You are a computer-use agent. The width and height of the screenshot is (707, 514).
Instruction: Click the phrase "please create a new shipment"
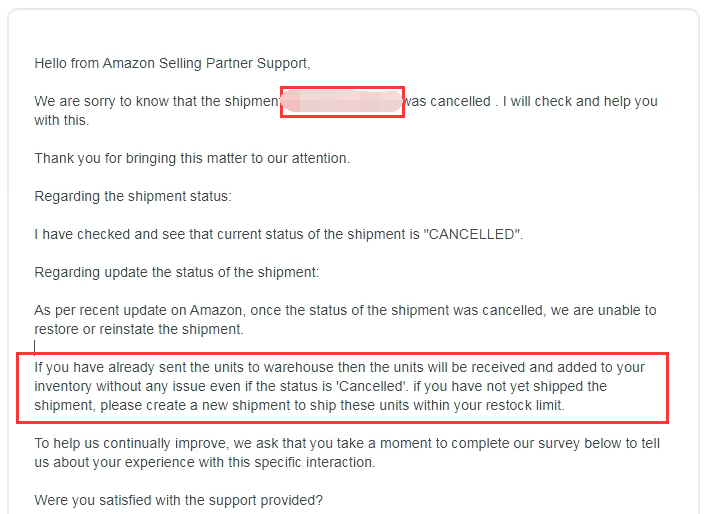pyautogui.click(x=185, y=405)
